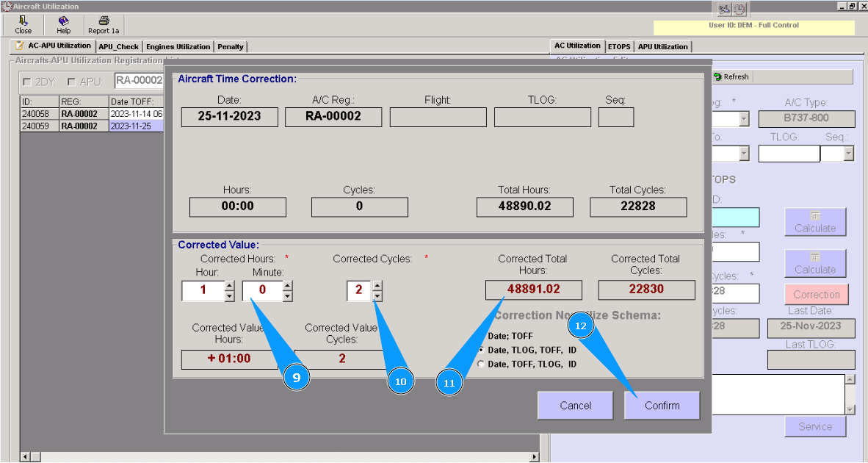This screenshot has height=463, width=868.
Task: Click the Date TOFF: column header
Action: click(136, 101)
